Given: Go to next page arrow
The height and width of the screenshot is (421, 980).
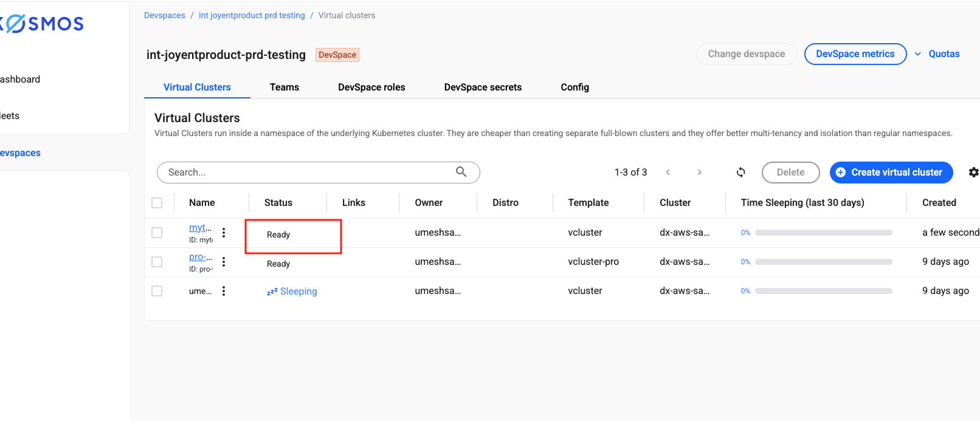Looking at the screenshot, I should click(700, 173).
